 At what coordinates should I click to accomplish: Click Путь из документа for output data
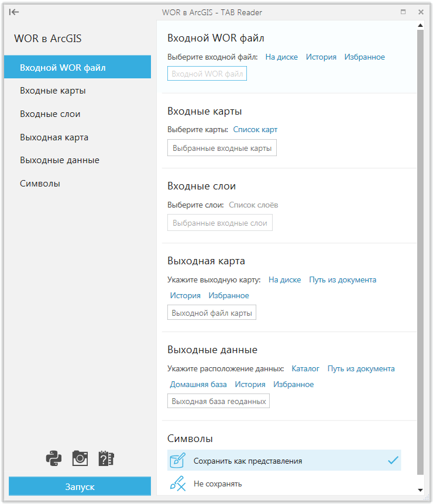click(361, 369)
